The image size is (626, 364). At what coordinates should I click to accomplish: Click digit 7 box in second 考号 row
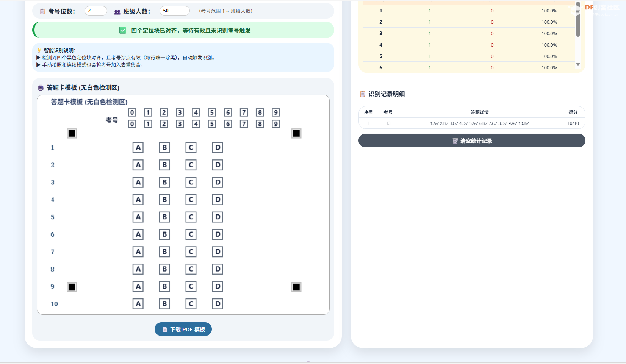[244, 124]
